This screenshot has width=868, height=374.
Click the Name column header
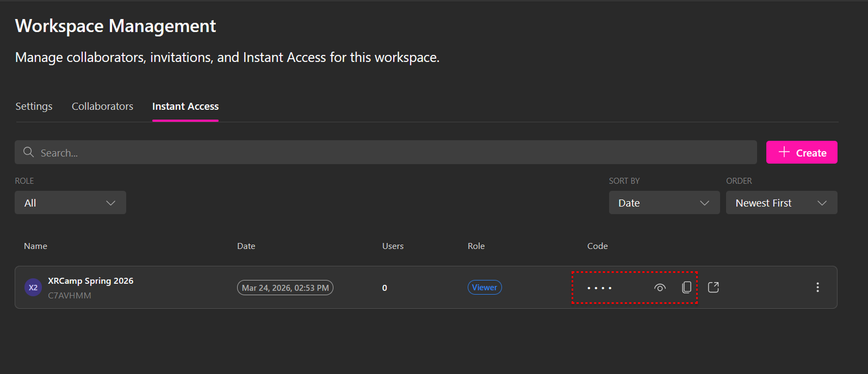35,246
